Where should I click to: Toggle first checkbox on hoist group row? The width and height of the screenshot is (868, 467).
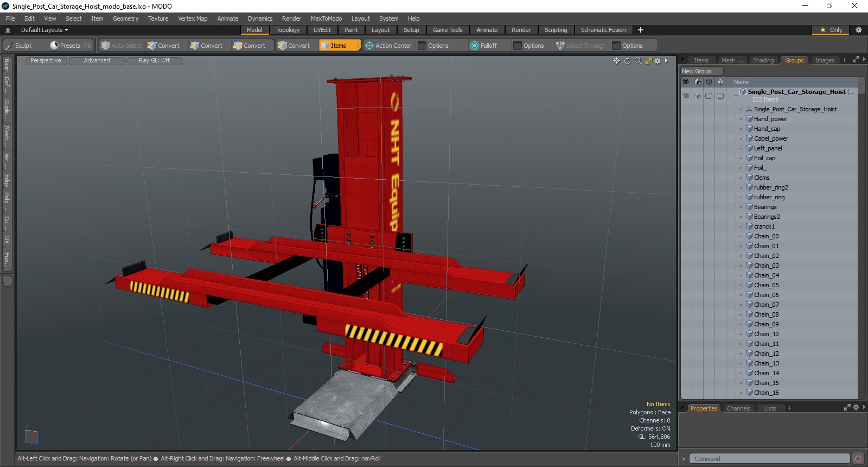click(709, 96)
